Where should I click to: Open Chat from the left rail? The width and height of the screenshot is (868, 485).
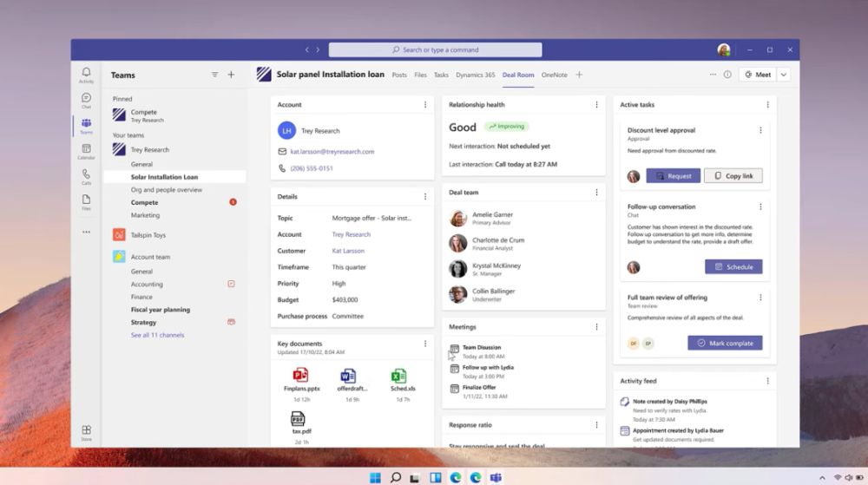point(86,100)
